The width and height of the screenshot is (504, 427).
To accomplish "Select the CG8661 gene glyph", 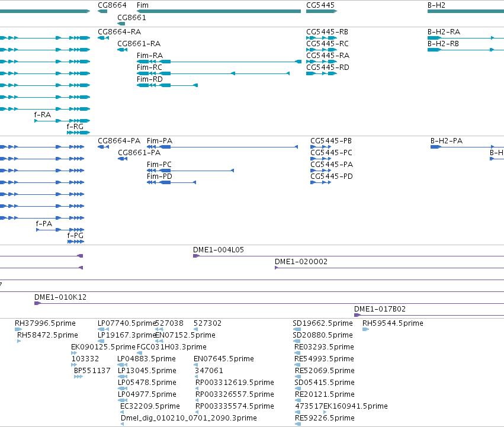I will coord(121,24).
